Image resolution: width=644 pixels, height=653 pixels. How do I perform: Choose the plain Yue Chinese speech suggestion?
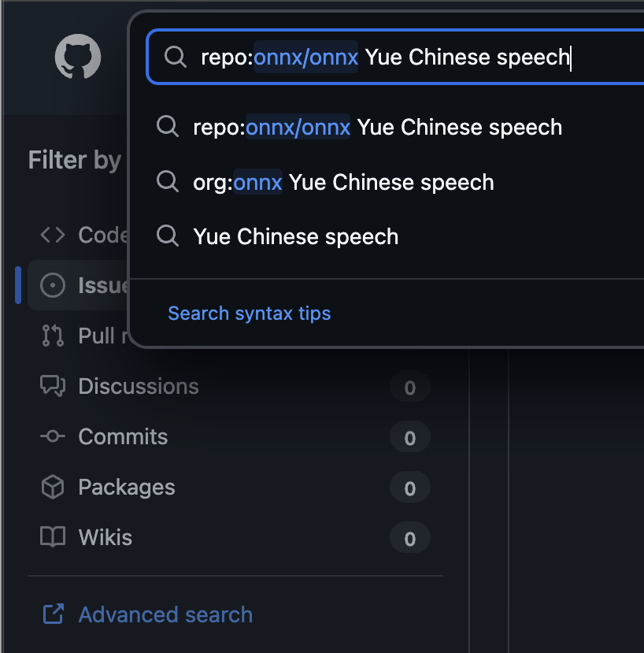295,236
